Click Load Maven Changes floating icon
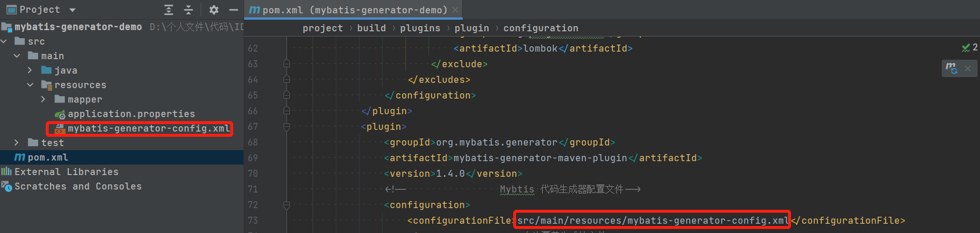This screenshot has width=980, height=233. coord(952,68)
